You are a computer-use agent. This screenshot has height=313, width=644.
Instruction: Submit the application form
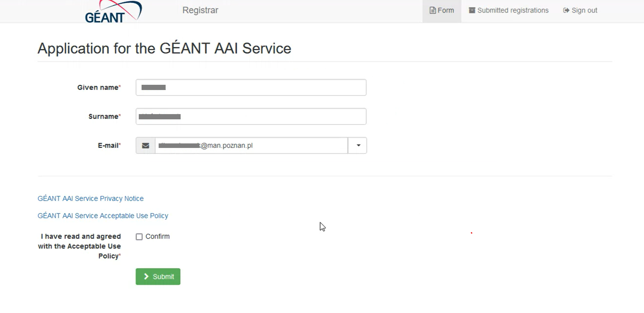coord(158,277)
